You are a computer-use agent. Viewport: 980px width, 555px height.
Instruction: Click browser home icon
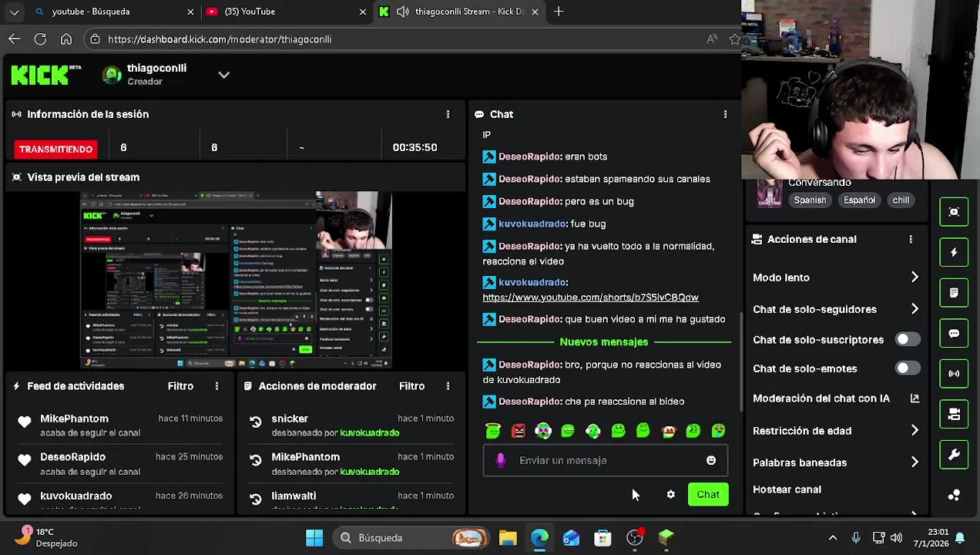point(66,39)
